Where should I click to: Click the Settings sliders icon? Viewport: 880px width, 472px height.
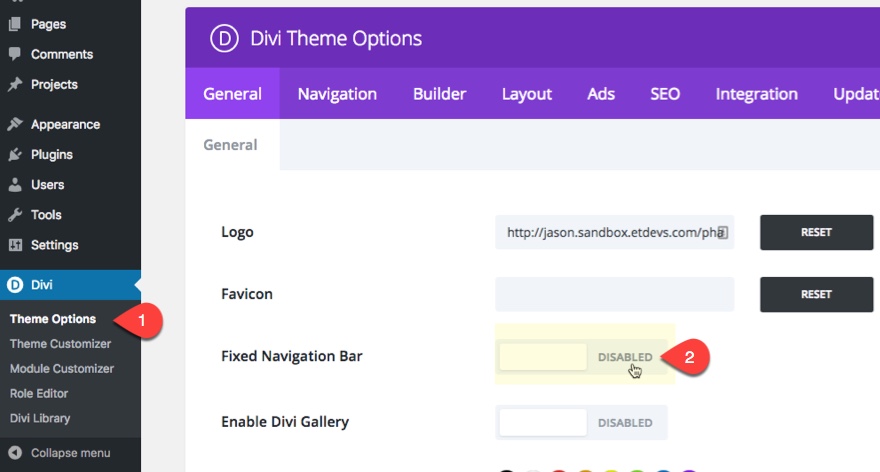click(x=15, y=245)
